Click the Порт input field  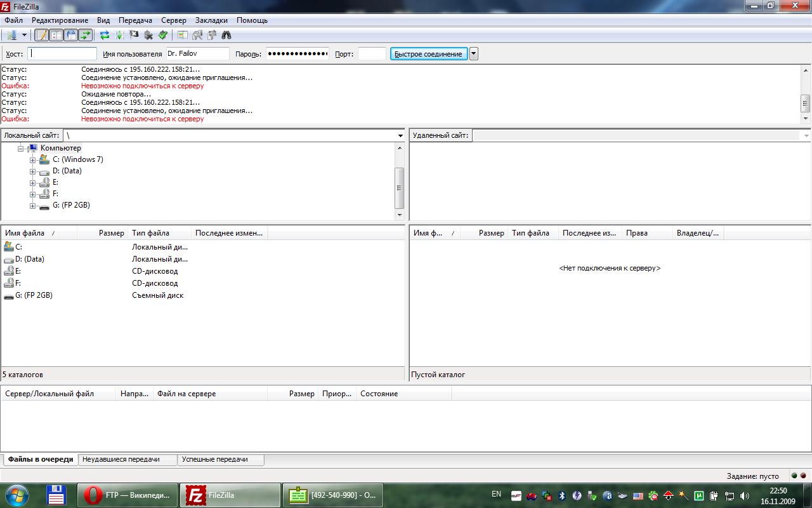point(372,54)
